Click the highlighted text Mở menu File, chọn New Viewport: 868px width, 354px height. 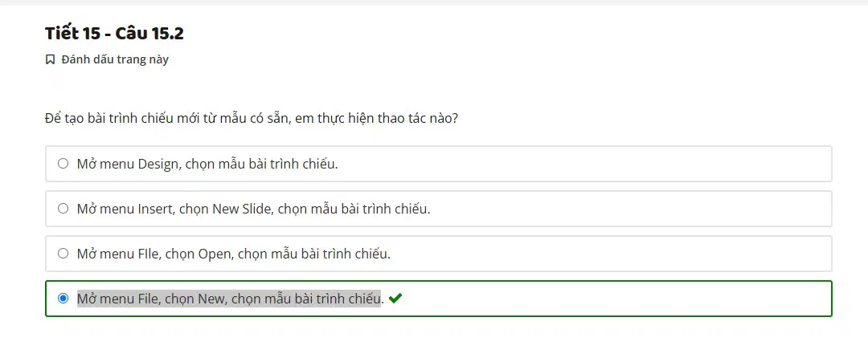pos(228,299)
